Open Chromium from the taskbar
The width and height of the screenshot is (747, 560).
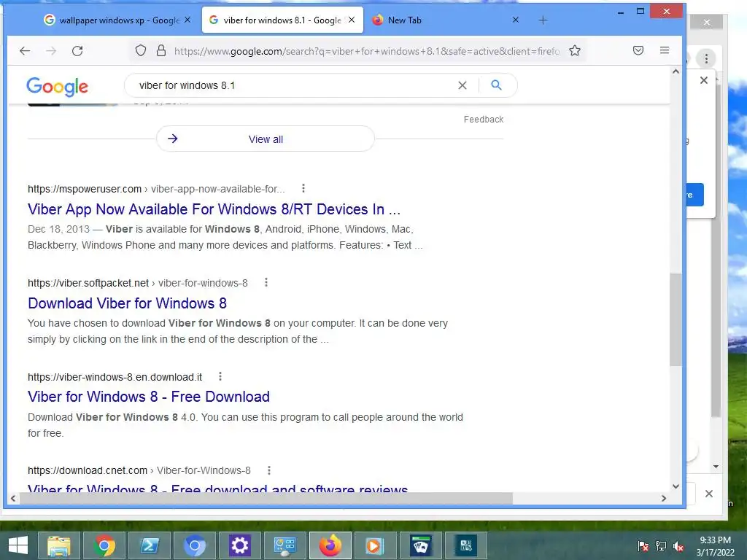pos(194,545)
